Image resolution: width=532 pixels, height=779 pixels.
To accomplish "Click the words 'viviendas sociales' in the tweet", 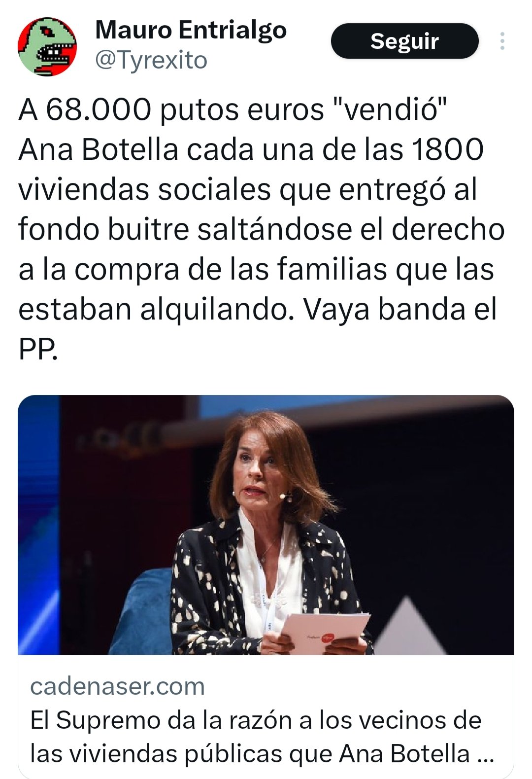I will click(144, 189).
